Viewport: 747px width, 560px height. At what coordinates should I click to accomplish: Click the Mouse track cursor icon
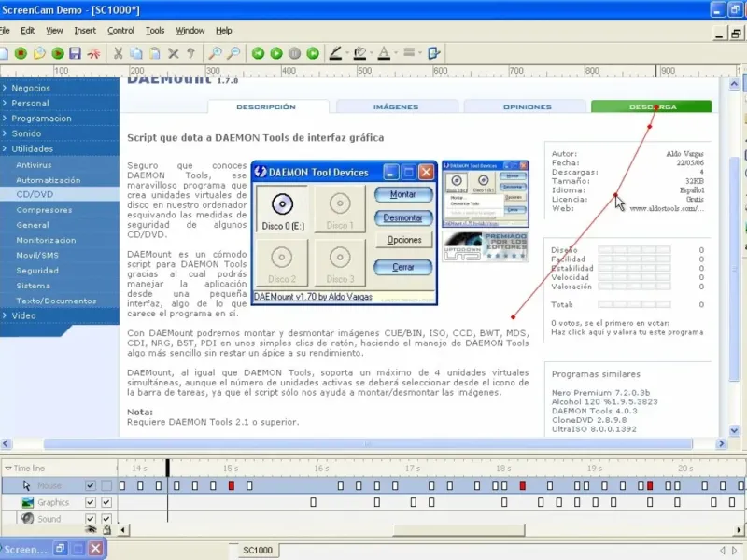(27, 485)
